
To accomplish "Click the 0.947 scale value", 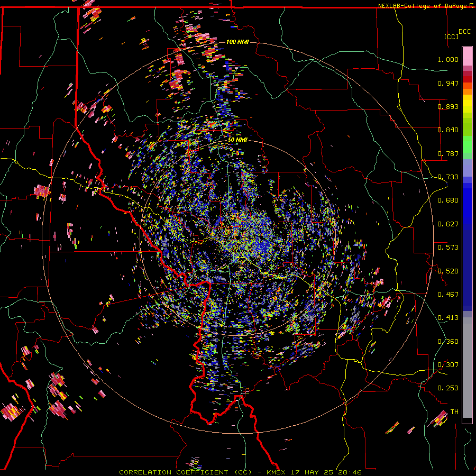I will 448,83.
